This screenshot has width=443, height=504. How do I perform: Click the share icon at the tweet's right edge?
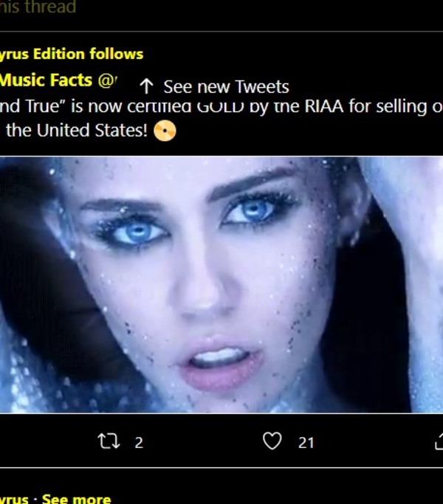click(438, 441)
